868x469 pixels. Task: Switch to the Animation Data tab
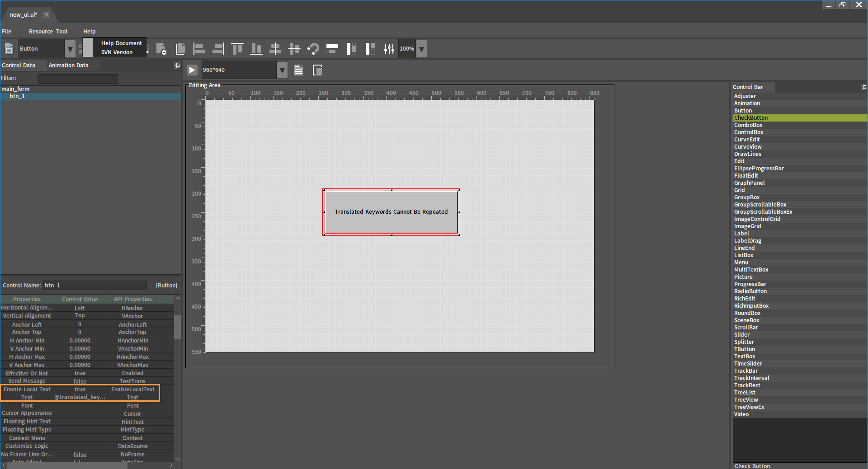(68, 66)
